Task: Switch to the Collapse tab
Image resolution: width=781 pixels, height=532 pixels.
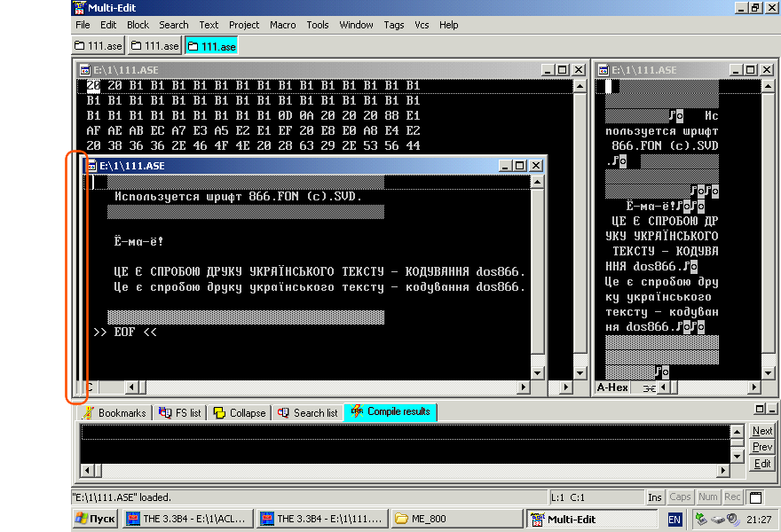Action: click(x=240, y=412)
